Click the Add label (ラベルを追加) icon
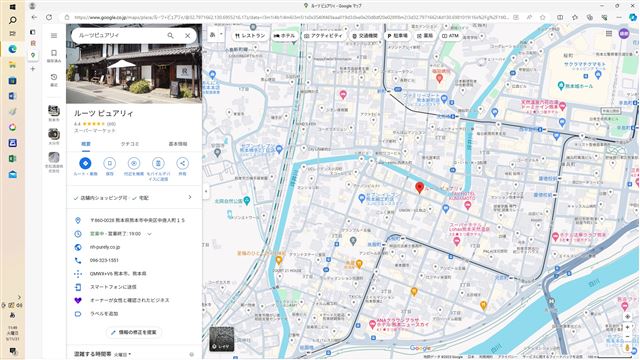The image size is (640, 360). (x=78, y=314)
